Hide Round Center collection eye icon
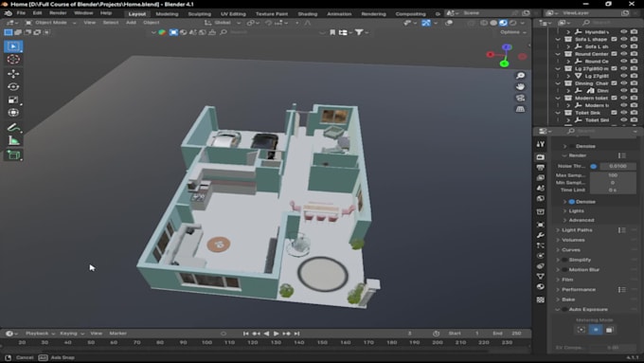The height and width of the screenshot is (363, 644). coord(624,54)
